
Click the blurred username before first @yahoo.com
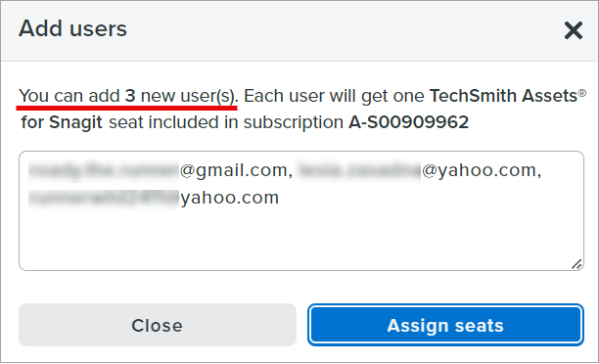point(358,170)
